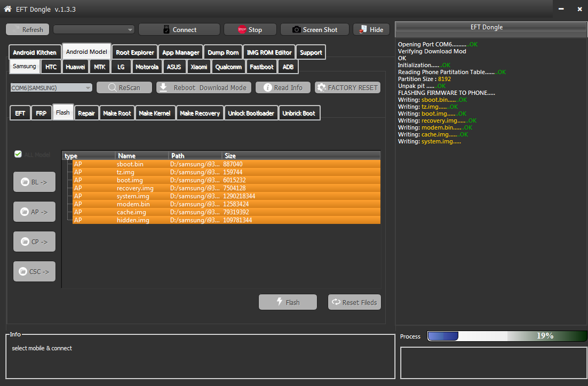
Task: Click the AP folder button
Action: pos(35,212)
